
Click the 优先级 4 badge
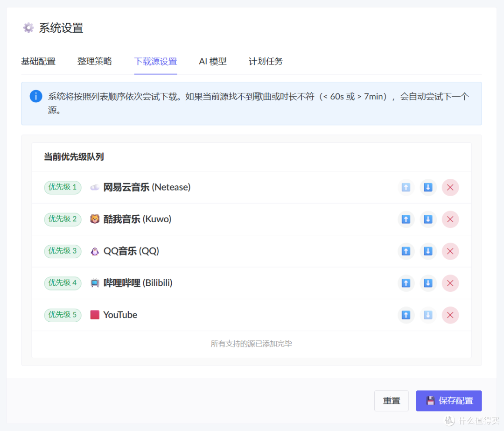pos(63,283)
